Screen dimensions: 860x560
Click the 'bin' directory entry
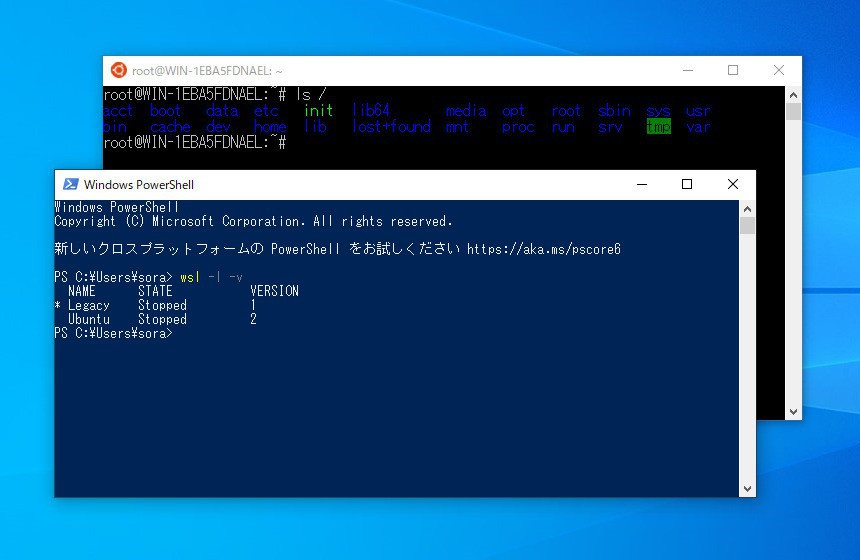coord(115,127)
